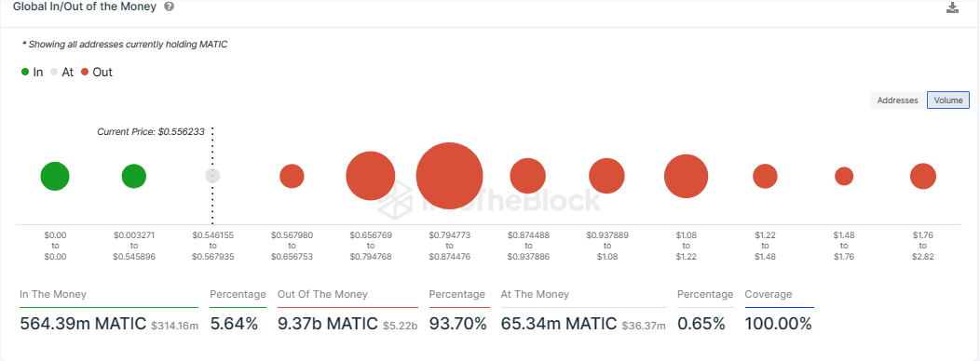980x361 pixels.
Task: Click red bubble for $0.656769 to $0.794768
Action: point(371,176)
